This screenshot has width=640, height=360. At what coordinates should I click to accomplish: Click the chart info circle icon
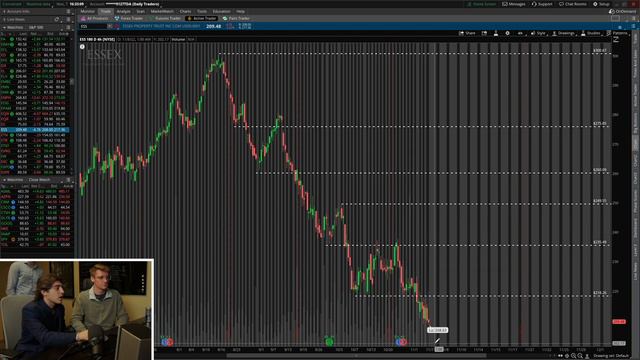(82, 47)
